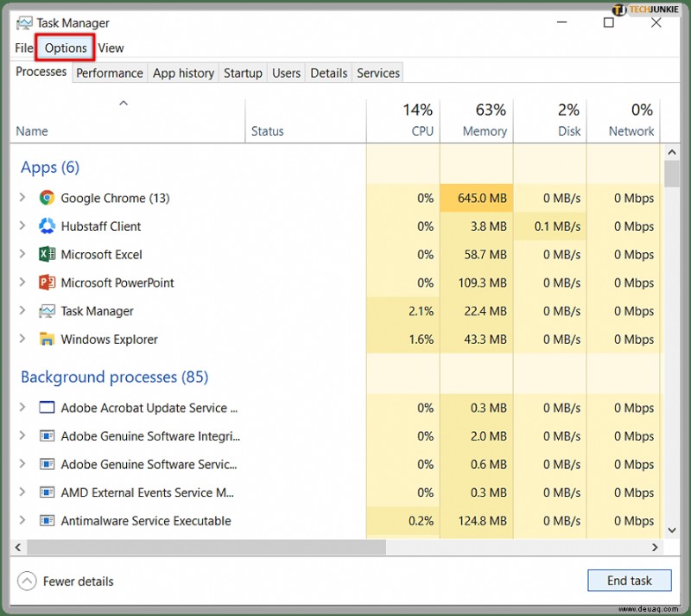This screenshot has height=616, width=691.
Task: Click the 124.8 MB memory cell
Action: (477, 521)
